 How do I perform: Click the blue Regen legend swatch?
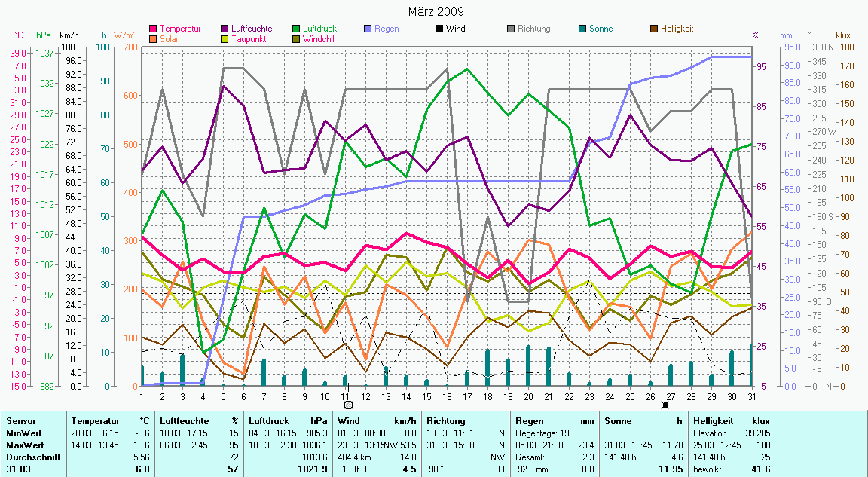pyautogui.click(x=368, y=29)
